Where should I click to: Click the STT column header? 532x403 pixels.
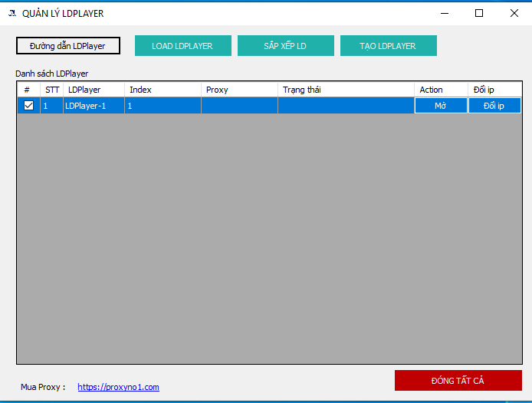tap(52, 90)
